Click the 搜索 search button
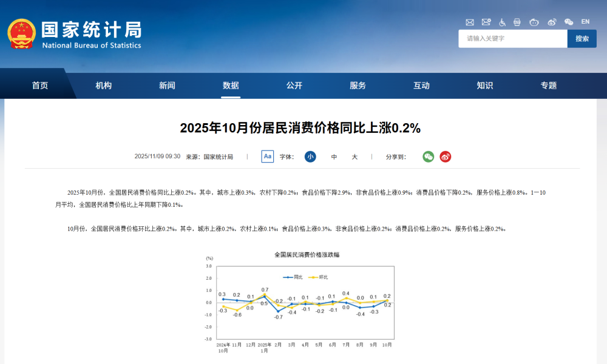Image resolution: width=607 pixels, height=364 pixels. pos(582,38)
